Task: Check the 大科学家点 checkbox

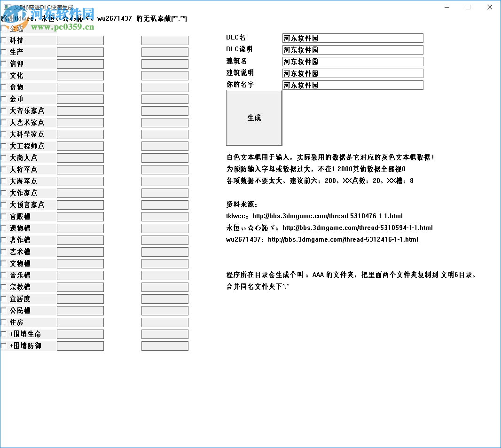Action: pos(5,134)
